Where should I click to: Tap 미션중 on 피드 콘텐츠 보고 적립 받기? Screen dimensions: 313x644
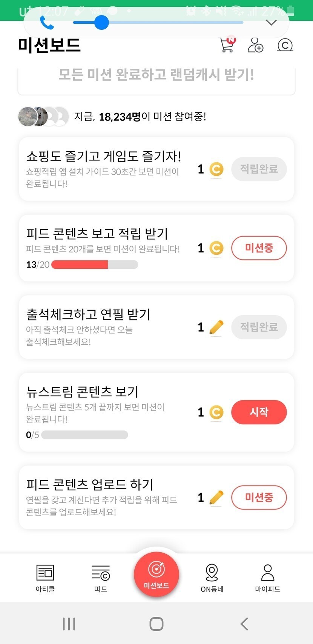click(259, 248)
